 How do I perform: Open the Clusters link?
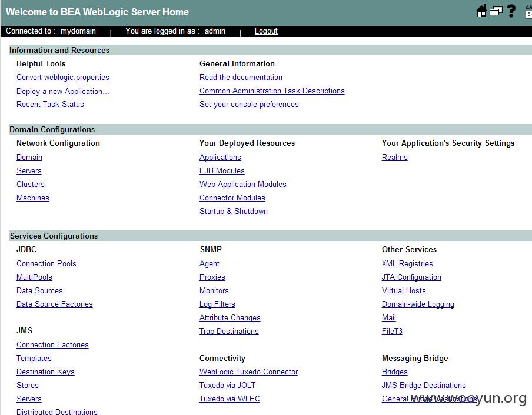[x=31, y=185]
